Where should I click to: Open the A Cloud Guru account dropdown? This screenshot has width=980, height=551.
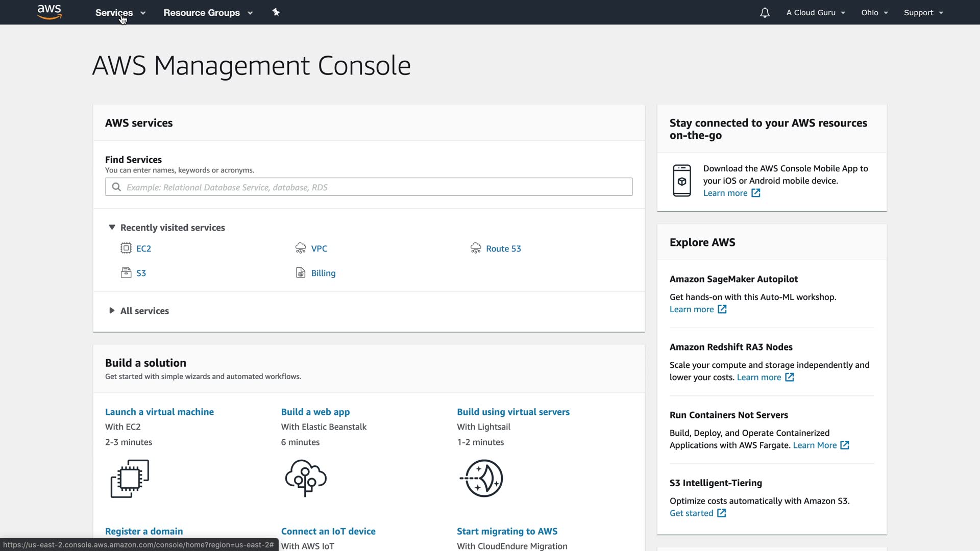(x=815, y=13)
